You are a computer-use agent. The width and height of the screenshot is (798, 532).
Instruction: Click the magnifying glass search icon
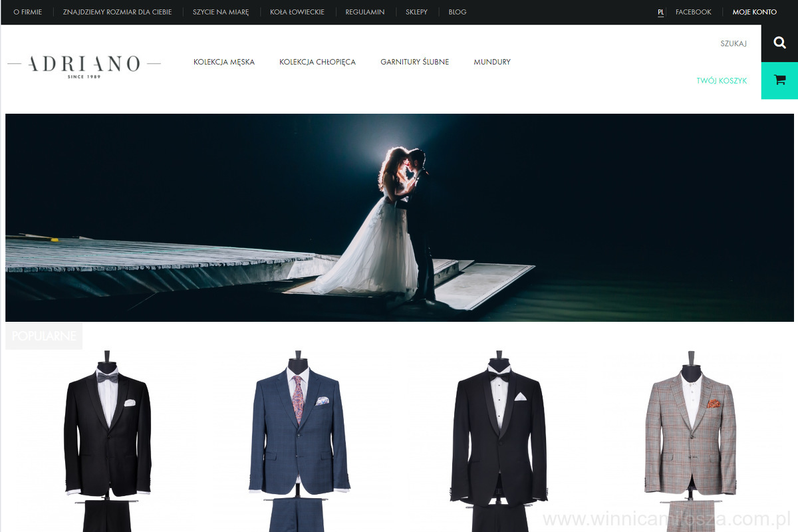click(779, 43)
